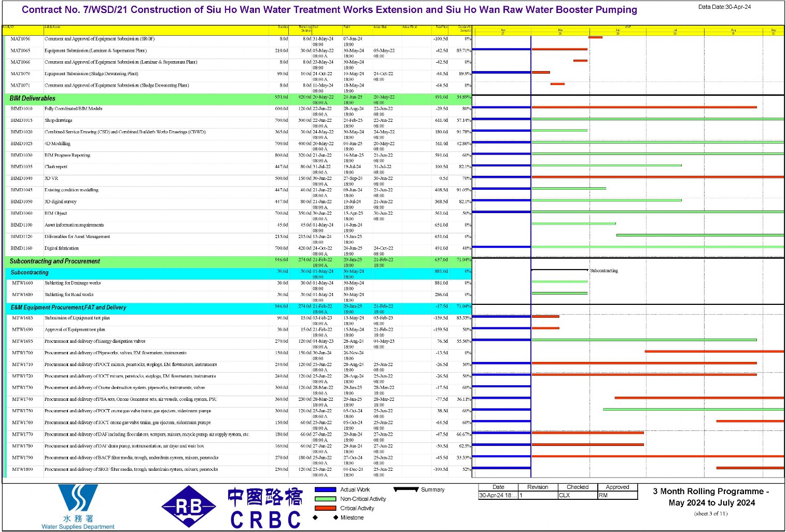
Task: Click the 931.0d duration in BIM Deliverables row
Action: (282, 97)
